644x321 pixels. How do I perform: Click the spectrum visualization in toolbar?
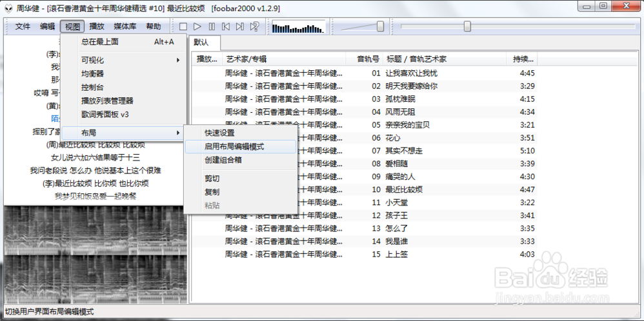coord(298,27)
